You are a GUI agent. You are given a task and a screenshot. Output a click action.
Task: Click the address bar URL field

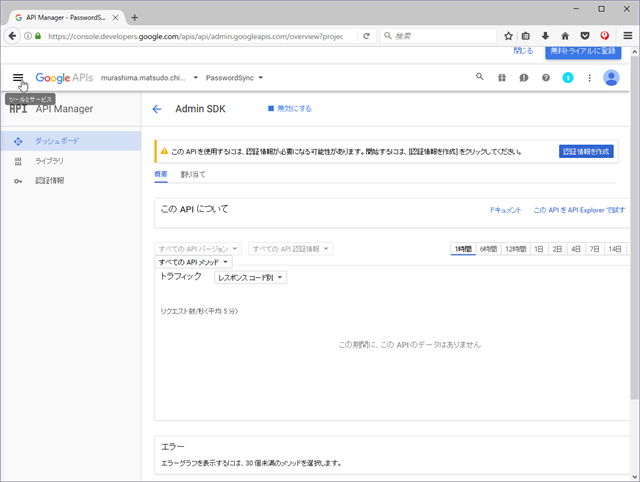click(196, 36)
